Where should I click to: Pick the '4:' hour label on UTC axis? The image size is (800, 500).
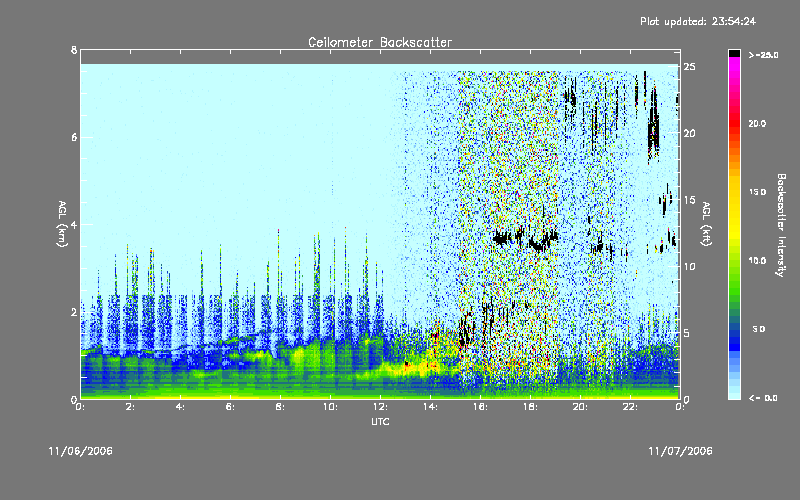click(180, 407)
